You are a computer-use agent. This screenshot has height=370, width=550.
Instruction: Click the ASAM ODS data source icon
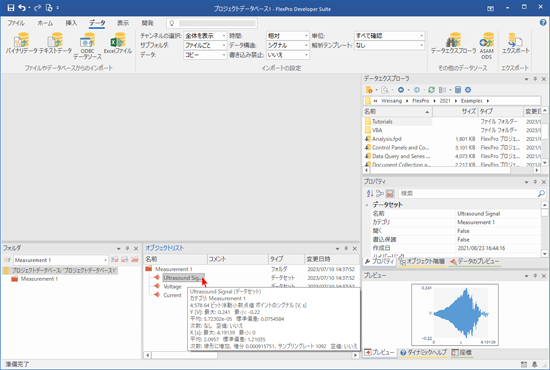(487, 46)
